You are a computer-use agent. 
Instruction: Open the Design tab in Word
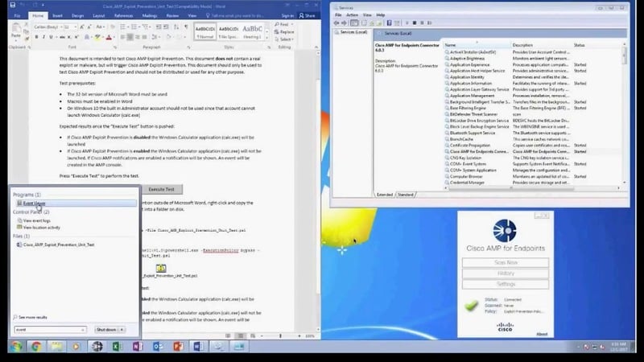(77, 15)
